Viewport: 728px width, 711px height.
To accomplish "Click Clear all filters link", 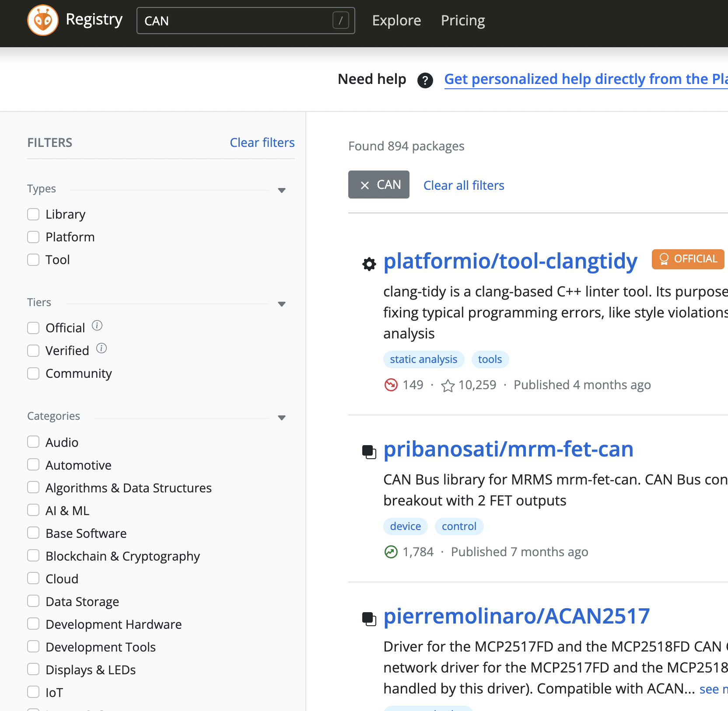I will pos(464,185).
